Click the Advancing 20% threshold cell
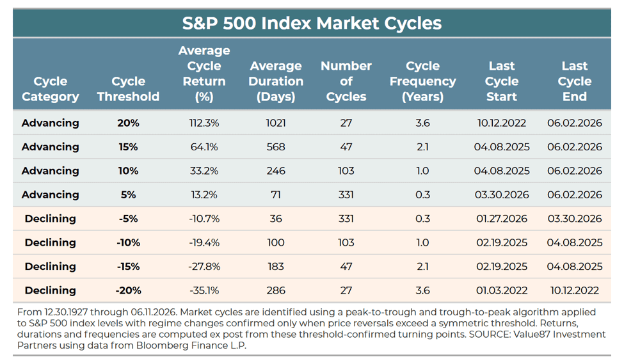 tap(128, 123)
